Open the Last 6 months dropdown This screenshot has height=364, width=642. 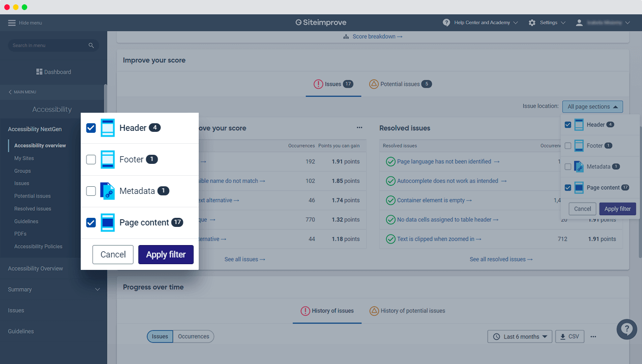point(520,337)
